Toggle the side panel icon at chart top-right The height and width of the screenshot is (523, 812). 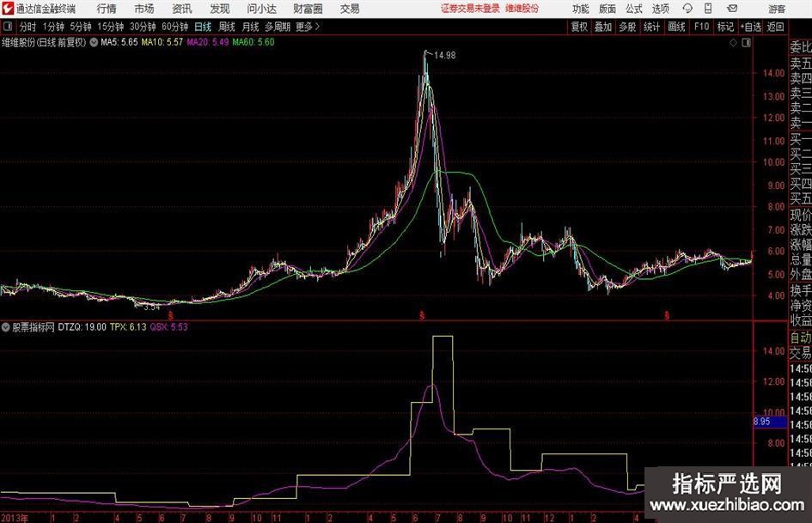point(746,43)
